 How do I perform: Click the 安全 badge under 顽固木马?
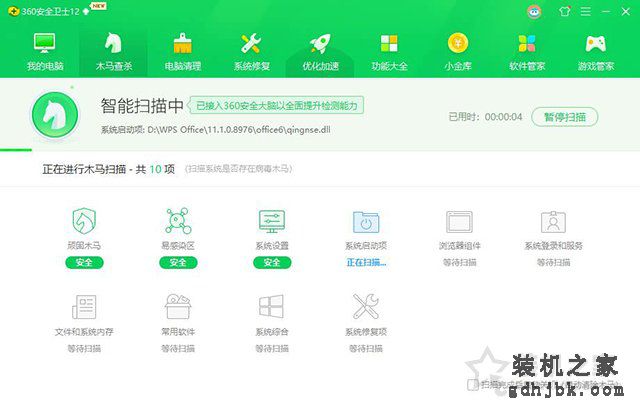[84, 263]
